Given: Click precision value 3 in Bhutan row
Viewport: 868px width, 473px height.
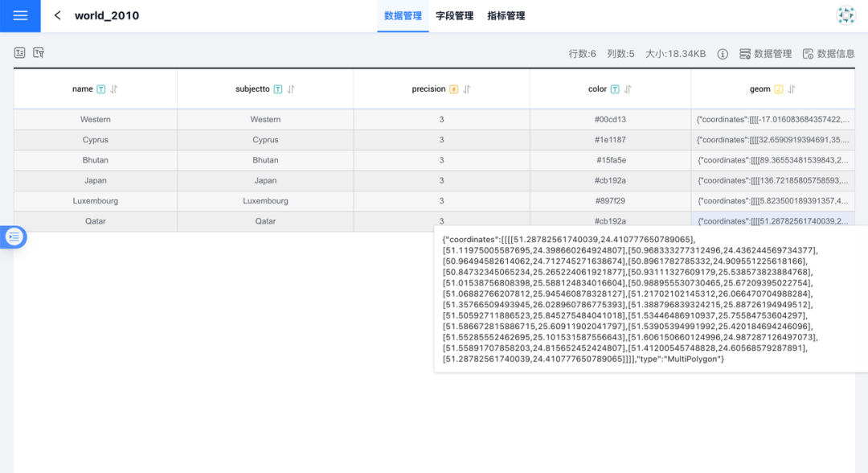Looking at the screenshot, I should 442,160.
